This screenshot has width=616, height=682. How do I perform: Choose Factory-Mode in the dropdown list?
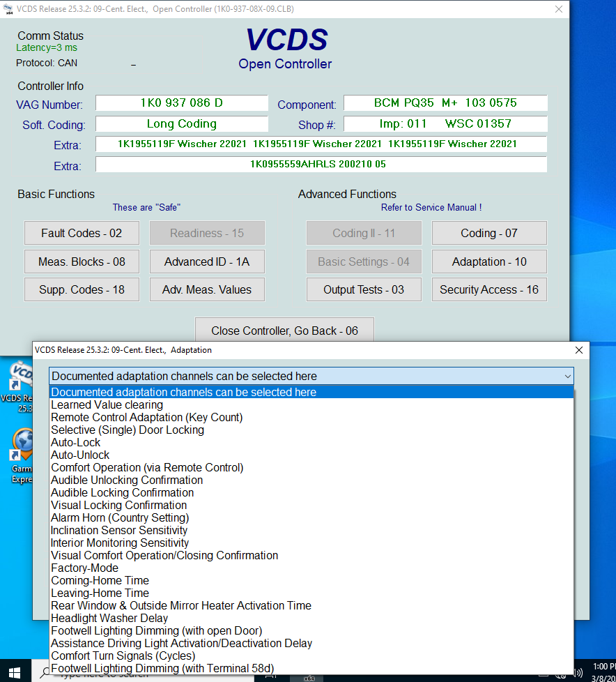click(84, 568)
